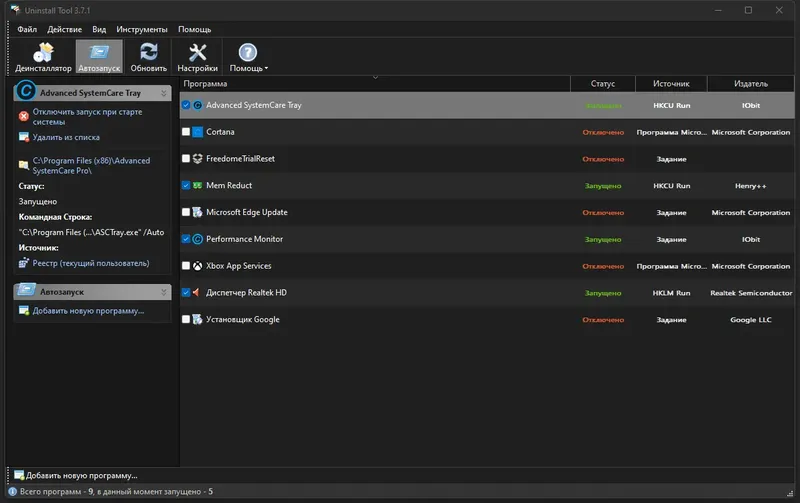The height and width of the screenshot is (503, 800).
Task: Click the window resize grip in status bar
Action: [790, 493]
